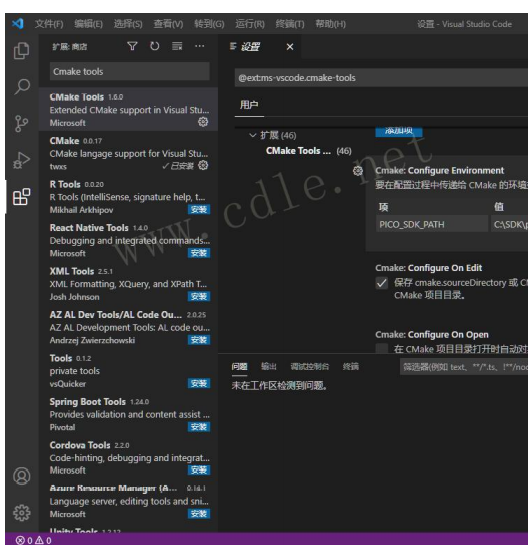Click the blue Add Item button
528x545 pixels.
click(x=399, y=132)
